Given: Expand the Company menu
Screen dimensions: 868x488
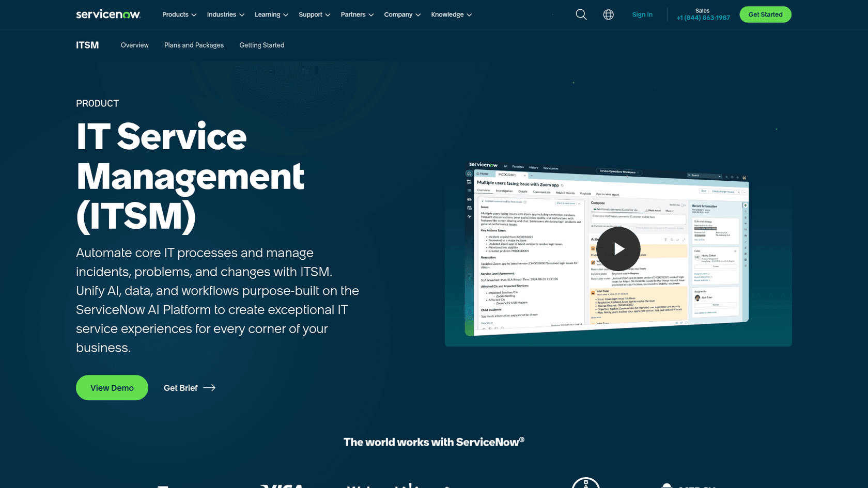Looking at the screenshot, I should click(x=402, y=14).
